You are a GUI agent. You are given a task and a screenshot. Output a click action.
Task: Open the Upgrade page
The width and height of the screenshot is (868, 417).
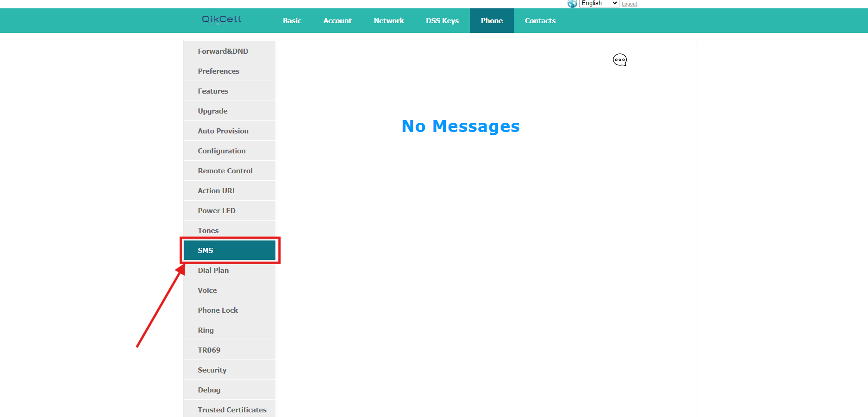(x=230, y=111)
